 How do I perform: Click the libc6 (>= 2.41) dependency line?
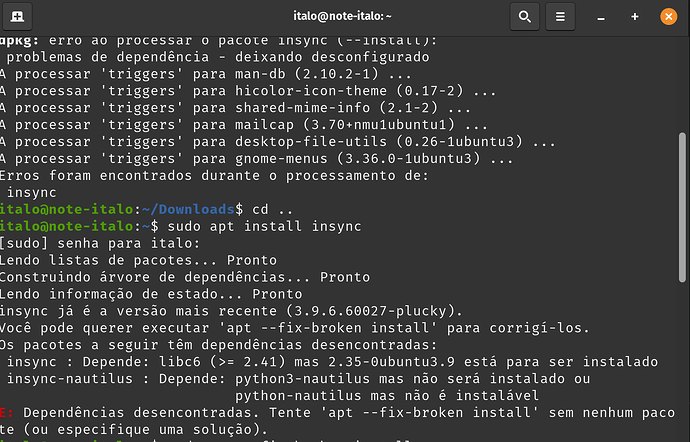tap(332, 361)
